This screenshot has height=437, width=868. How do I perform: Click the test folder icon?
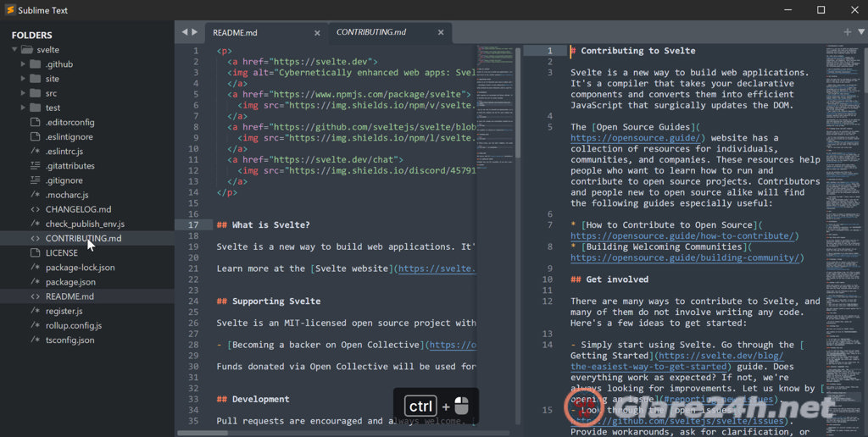[x=36, y=108]
